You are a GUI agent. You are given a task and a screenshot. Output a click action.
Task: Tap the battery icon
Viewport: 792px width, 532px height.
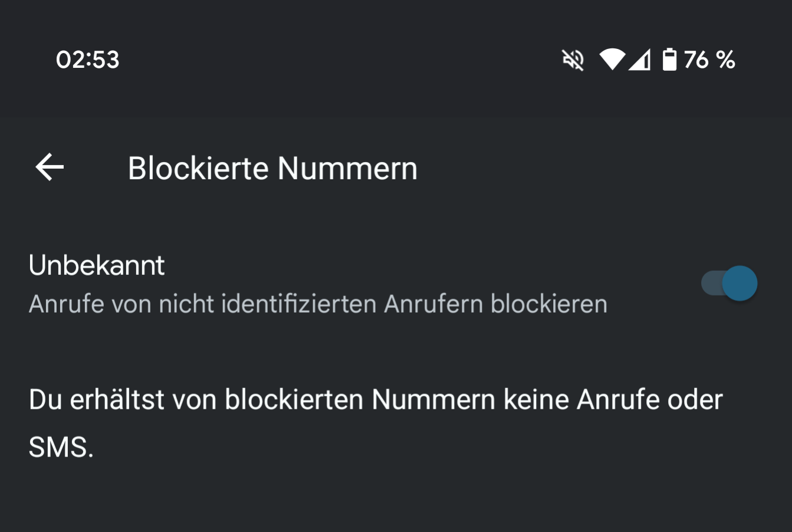669,60
